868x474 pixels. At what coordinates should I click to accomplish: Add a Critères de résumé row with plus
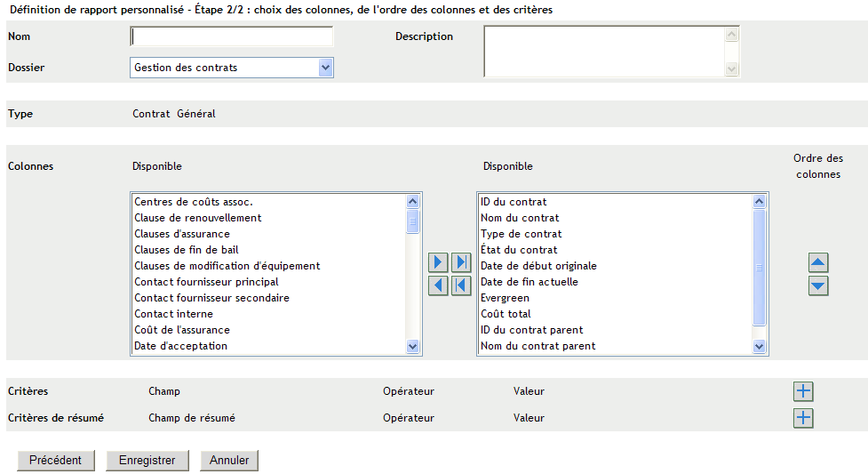(803, 418)
